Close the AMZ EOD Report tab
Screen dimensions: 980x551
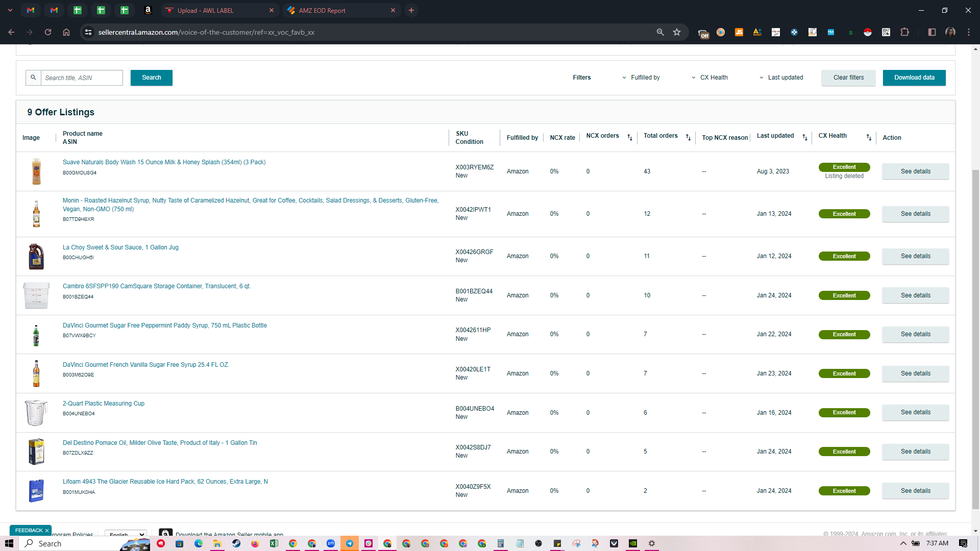tap(393, 10)
